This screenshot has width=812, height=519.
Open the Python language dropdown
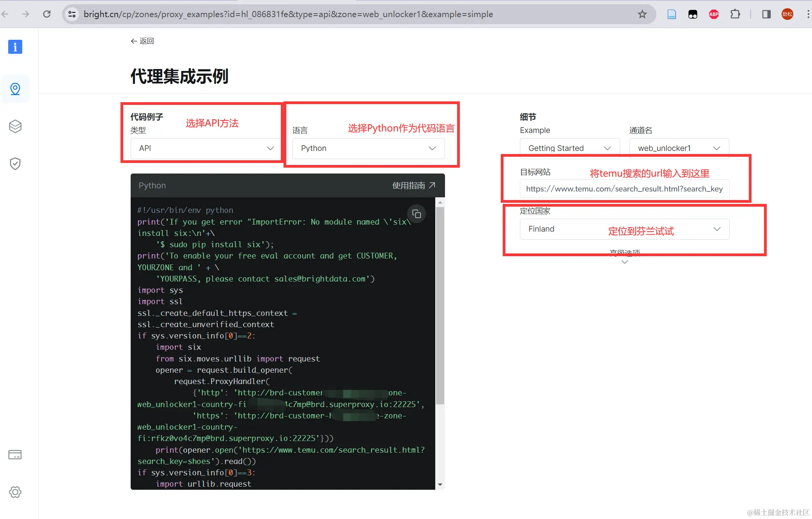[368, 148]
